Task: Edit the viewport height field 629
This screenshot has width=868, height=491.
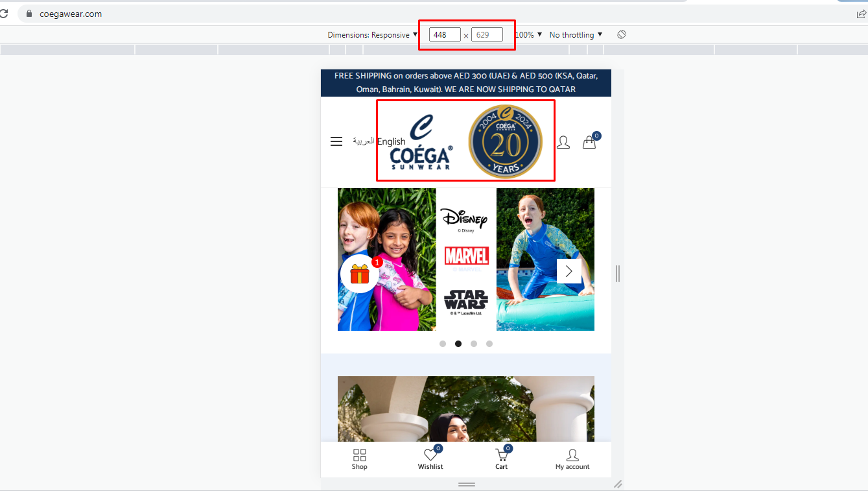Action: (487, 35)
